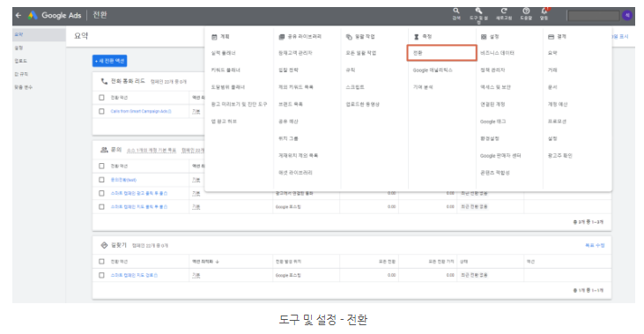Open search with the magnifier icon

[455, 11]
